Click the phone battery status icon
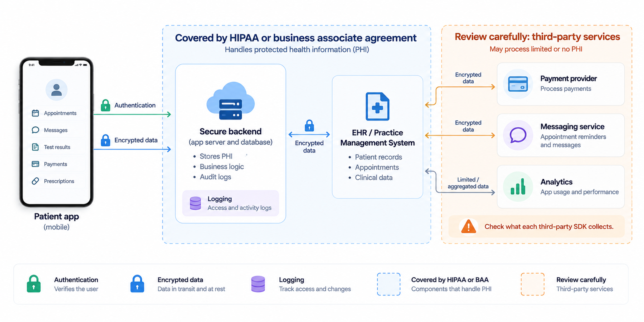The width and height of the screenshot is (644, 322). click(x=85, y=65)
